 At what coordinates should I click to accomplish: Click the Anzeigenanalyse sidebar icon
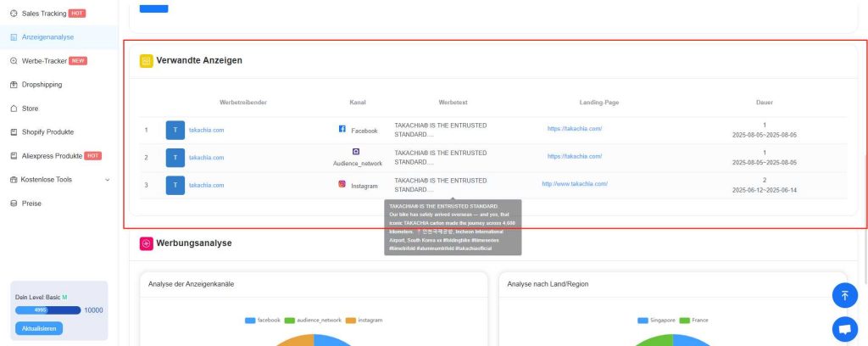point(14,37)
